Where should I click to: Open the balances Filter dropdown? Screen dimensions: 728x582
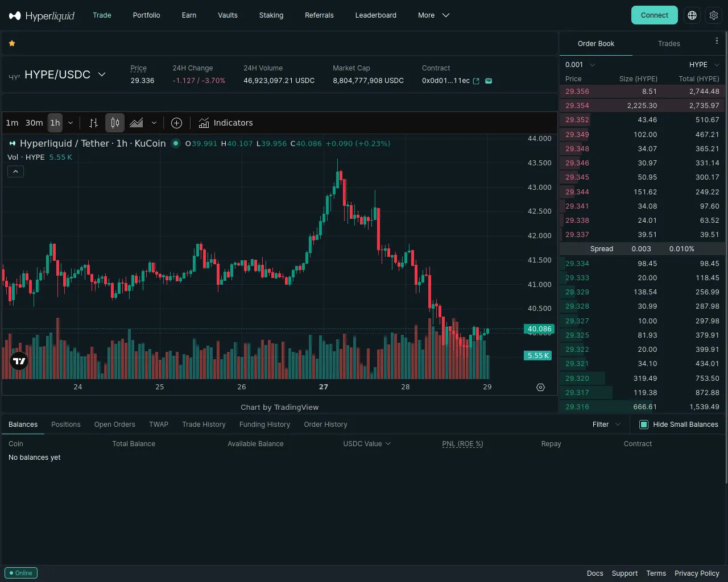606,425
